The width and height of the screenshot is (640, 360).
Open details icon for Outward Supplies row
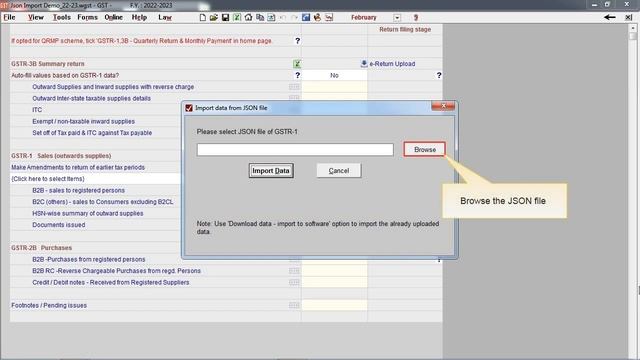[x=294, y=87]
